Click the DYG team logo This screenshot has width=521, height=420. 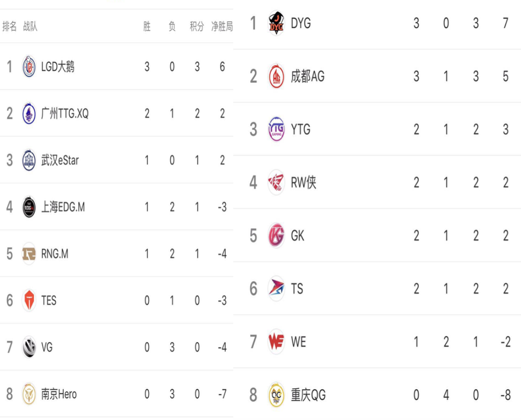click(x=276, y=23)
